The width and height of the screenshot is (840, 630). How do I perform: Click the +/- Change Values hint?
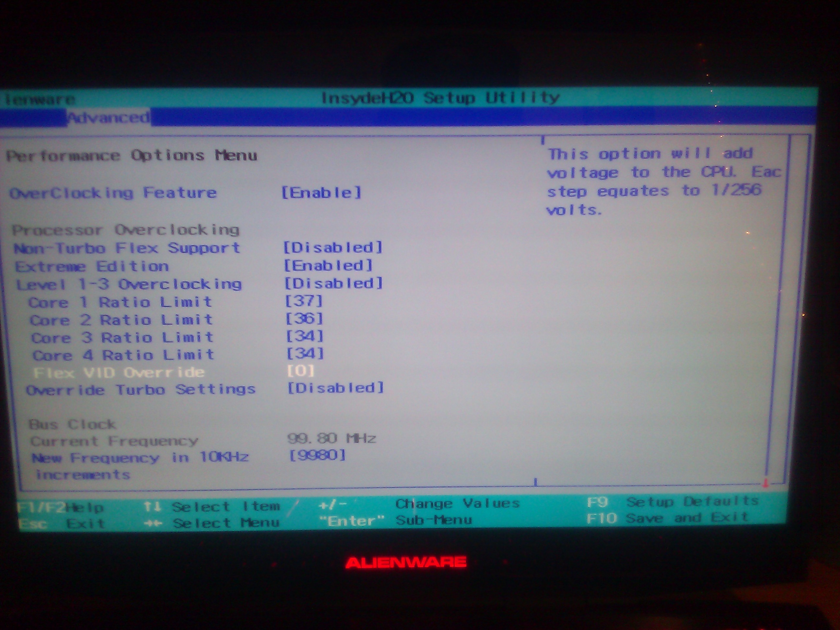coord(419,504)
